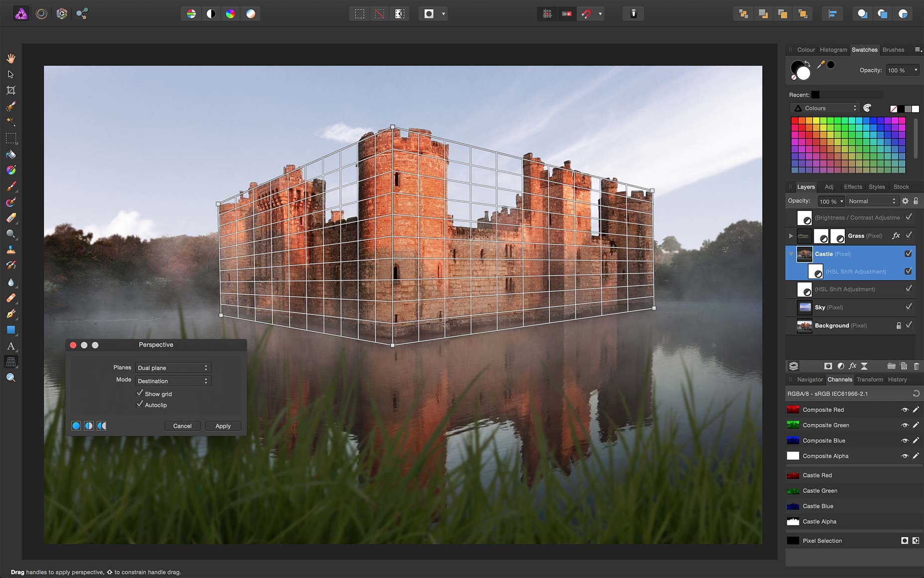Image resolution: width=924 pixels, height=578 pixels.
Task: Uncheck Show grid in Perspective dialog
Action: tap(140, 393)
